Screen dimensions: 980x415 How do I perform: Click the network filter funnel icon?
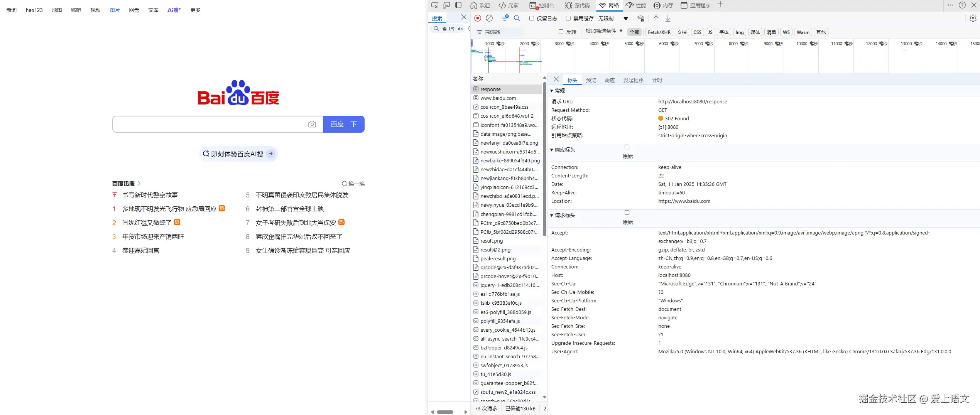[505, 18]
